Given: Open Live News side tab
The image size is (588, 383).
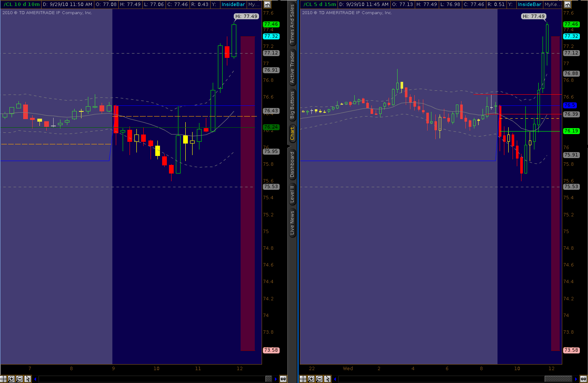Looking at the screenshot, I should [292, 223].
